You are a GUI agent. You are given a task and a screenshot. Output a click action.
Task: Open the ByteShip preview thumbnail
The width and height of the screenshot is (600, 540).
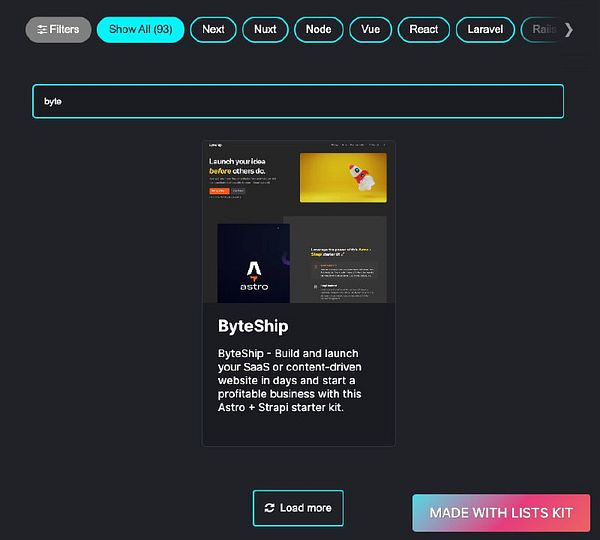pyautogui.click(x=298, y=222)
